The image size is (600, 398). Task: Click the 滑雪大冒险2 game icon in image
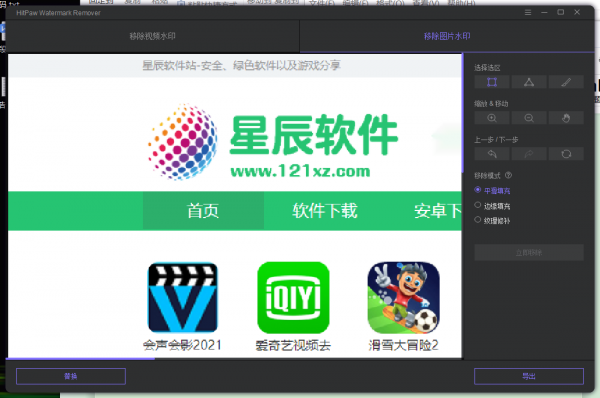click(403, 298)
